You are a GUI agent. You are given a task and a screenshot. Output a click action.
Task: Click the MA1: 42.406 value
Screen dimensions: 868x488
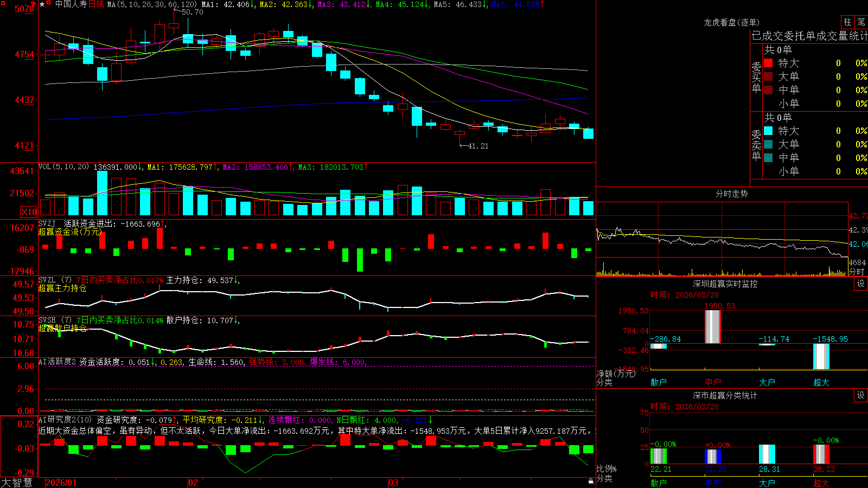coord(227,4)
